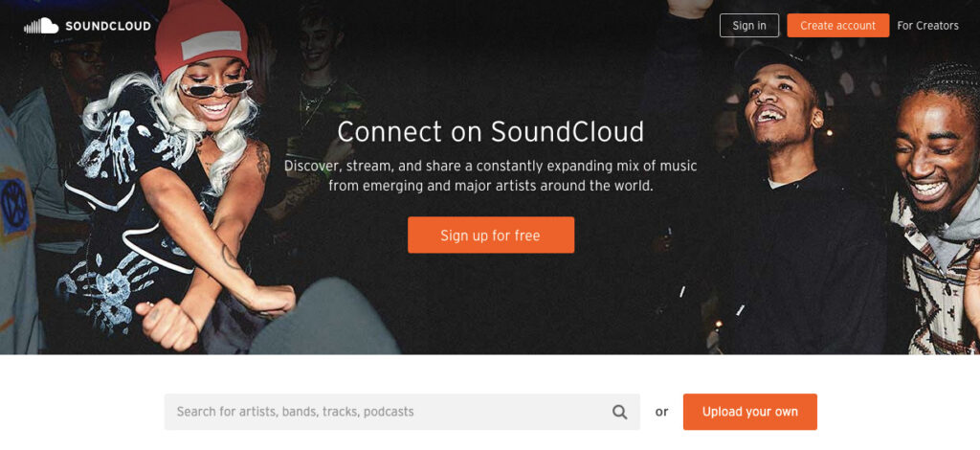Open the Sign in button
The height and width of the screenshot is (450, 980).
(749, 26)
